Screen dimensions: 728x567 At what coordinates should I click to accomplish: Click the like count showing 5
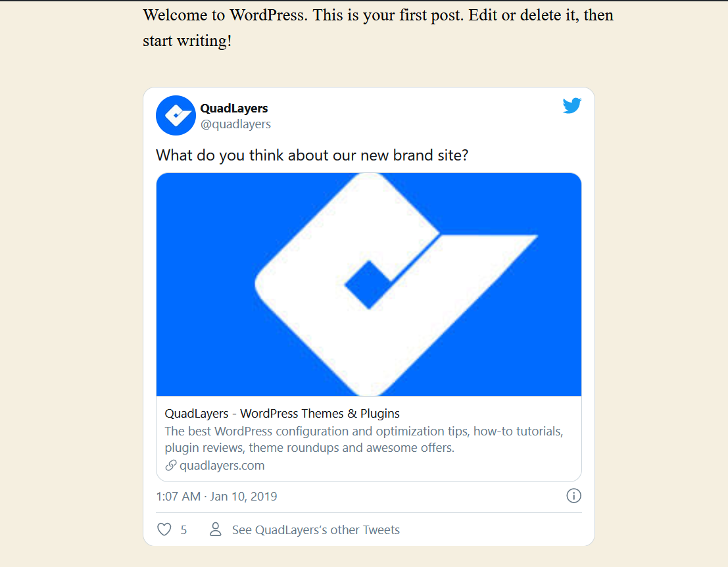(x=183, y=530)
